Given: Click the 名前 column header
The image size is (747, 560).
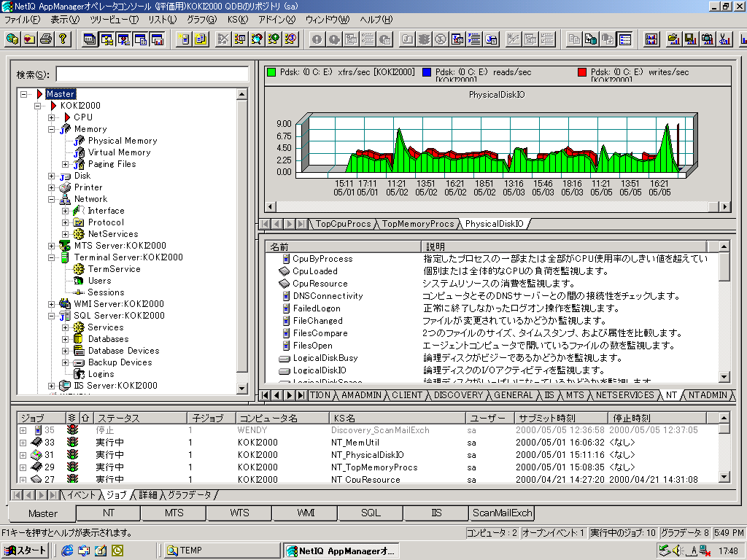Looking at the screenshot, I should coord(343,246).
